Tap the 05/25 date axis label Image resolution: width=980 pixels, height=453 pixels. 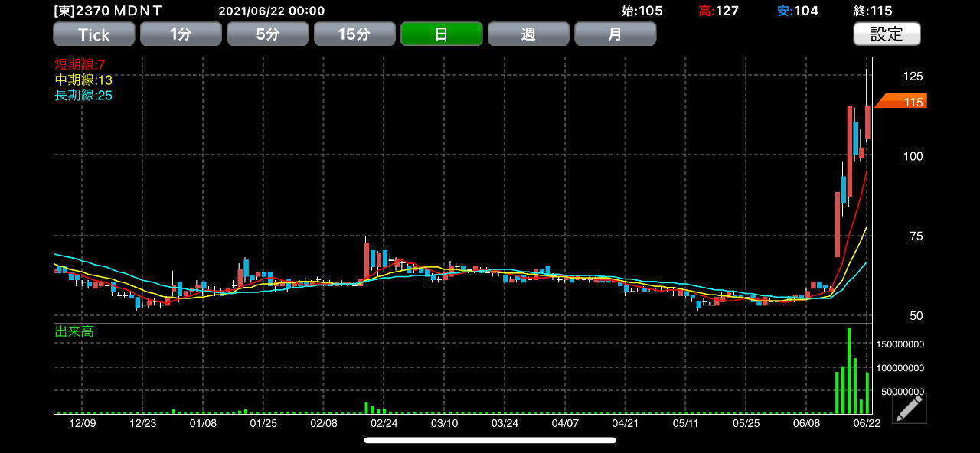tap(746, 423)
